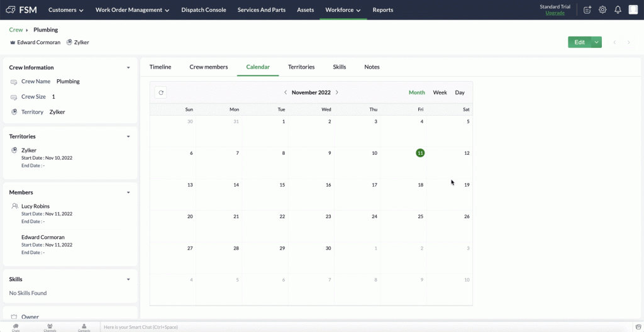Select November 11 on the calendar
The image size is (644, 332).
tap(420, 153)
